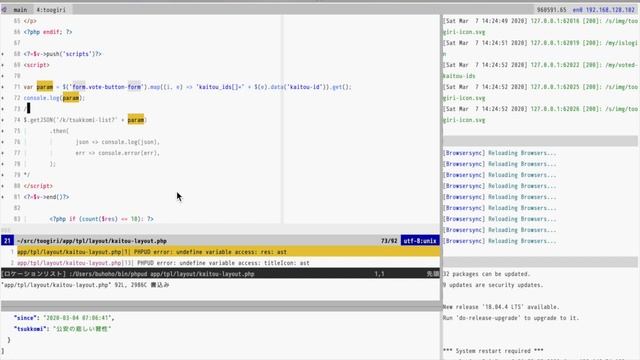
Task: Click line number 82 in the gutter
Action: pos(17,208)
